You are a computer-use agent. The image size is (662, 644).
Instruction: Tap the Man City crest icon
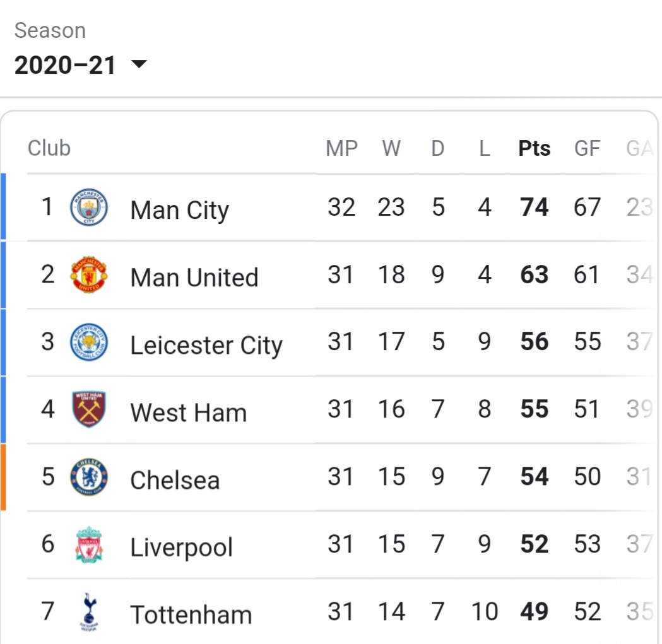click(88, 208)
